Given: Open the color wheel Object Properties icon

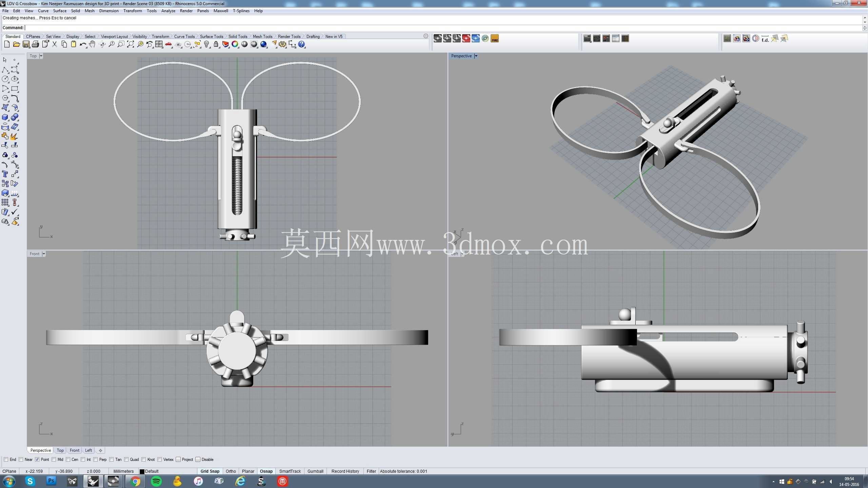Looking at the screenshot, I should coord(235,44).
